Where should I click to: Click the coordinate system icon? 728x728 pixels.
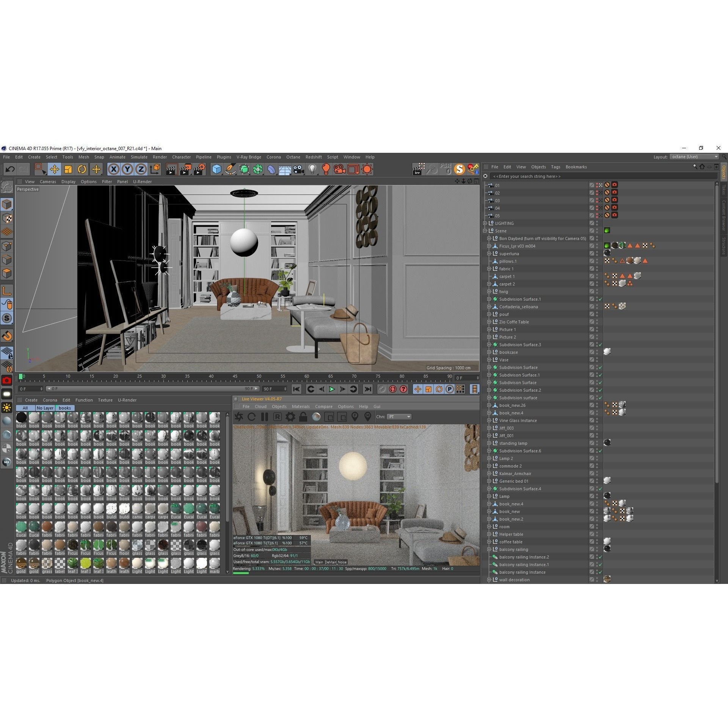click(155, 169)
